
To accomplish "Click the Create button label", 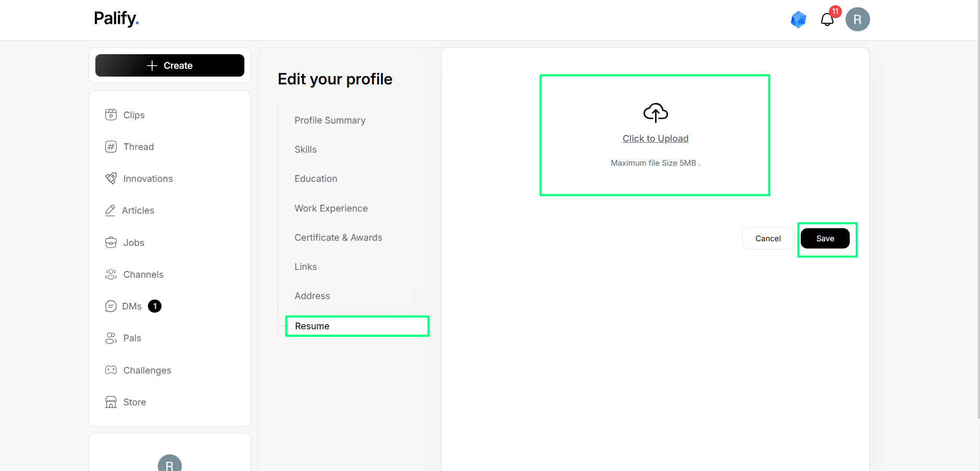I will (x=178, y=66).
